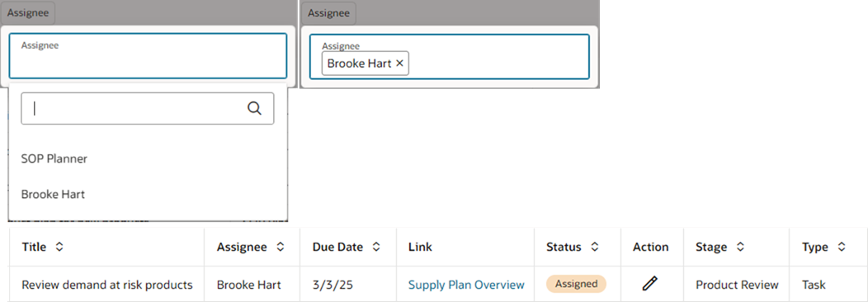Click the Assigned status badge
The height and width of the screenshot is (302, 868).
pyautogui.click(x=576, y=284)
